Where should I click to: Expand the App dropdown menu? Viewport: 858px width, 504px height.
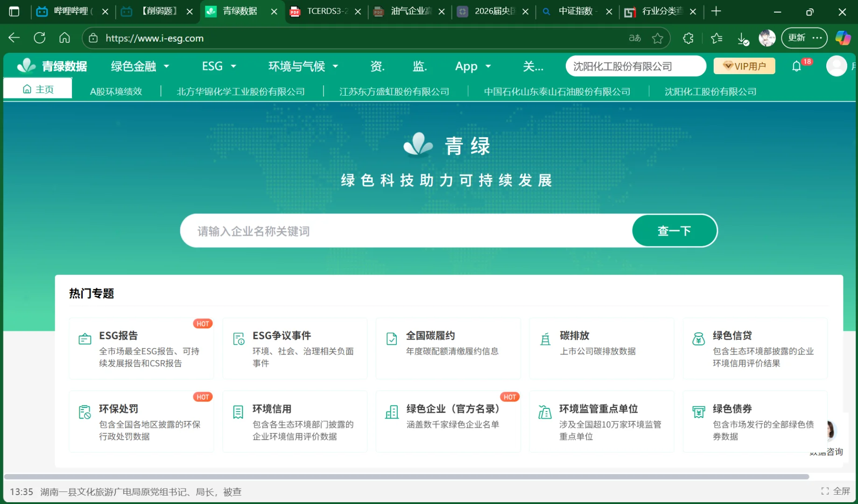(473, 66)
